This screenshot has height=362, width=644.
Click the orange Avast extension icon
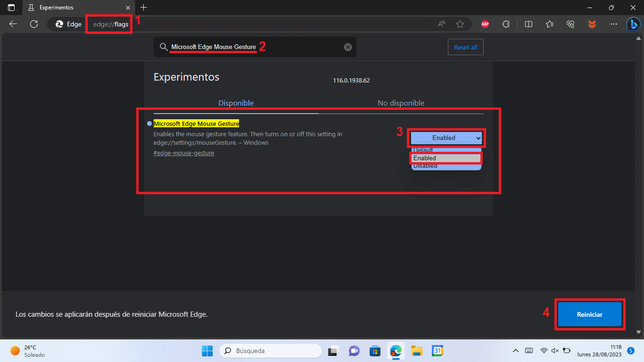[x=592, y=24]
